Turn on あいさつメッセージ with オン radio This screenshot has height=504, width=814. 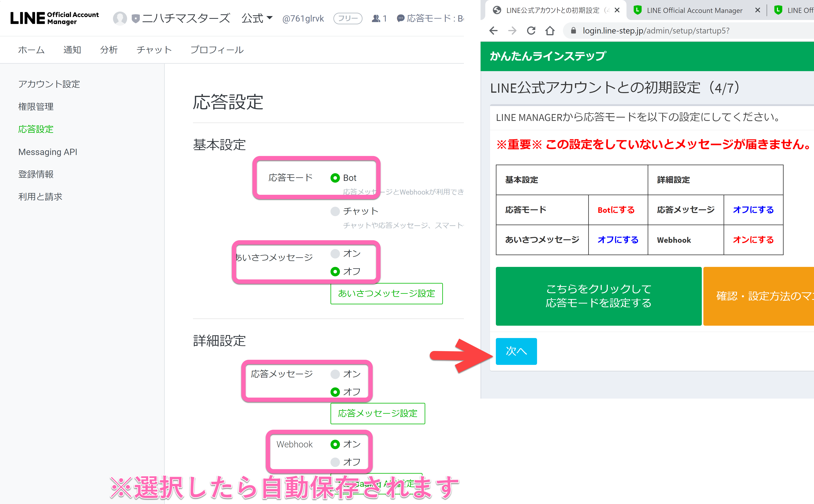(335, 254)
